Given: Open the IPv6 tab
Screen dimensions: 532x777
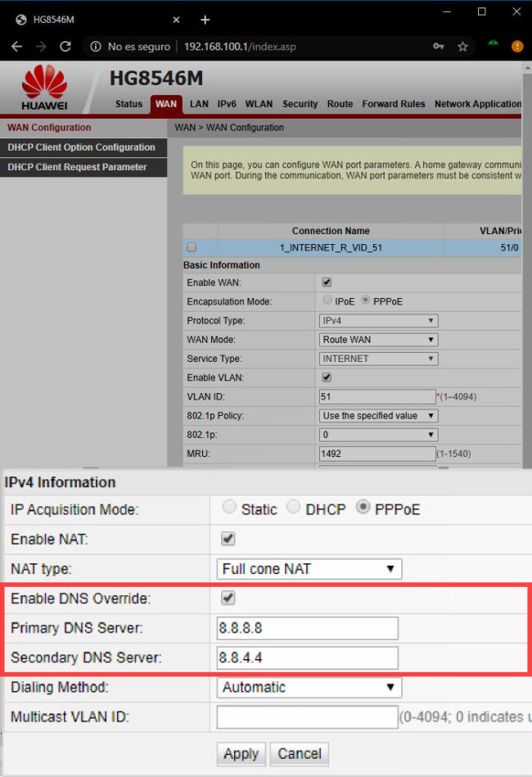Looking at the screenshot, I should point(227,104).
